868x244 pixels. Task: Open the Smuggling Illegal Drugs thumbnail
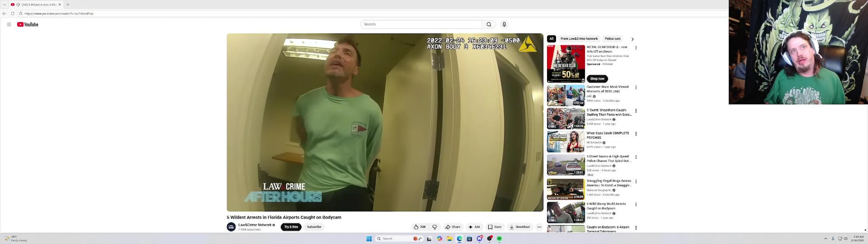[x=566, y=189]
